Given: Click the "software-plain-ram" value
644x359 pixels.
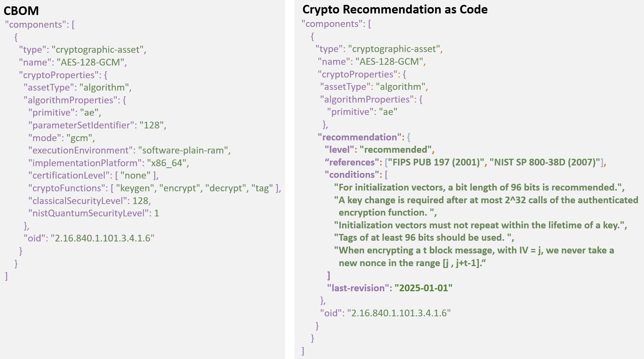Looking at the screenshot, I should pyautogui.click(x=183, y=150).
